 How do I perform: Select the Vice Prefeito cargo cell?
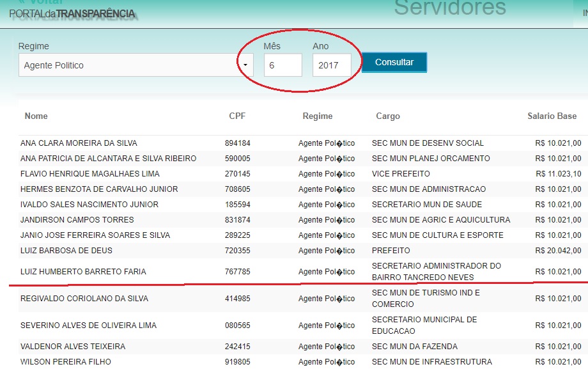[401, 174]
